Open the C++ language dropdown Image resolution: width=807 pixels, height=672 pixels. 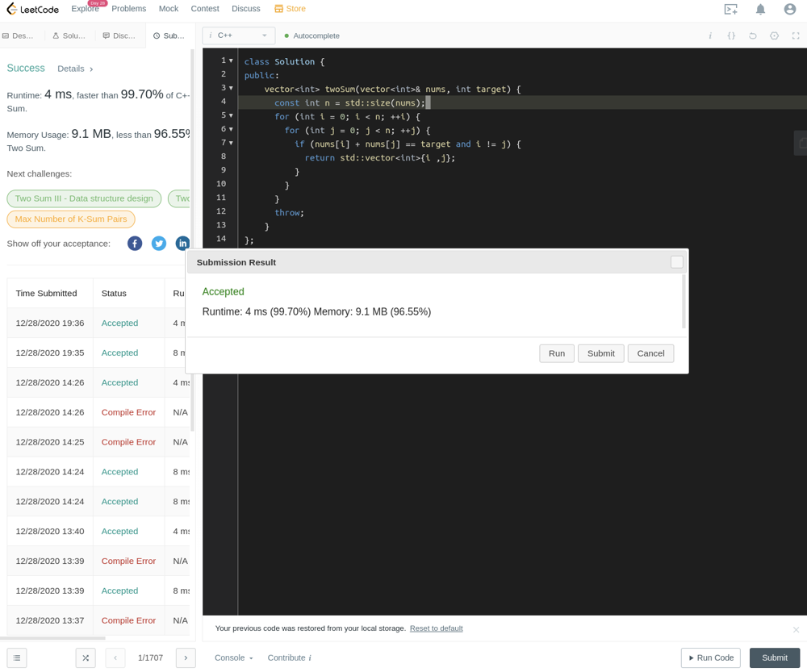point(239,35)
